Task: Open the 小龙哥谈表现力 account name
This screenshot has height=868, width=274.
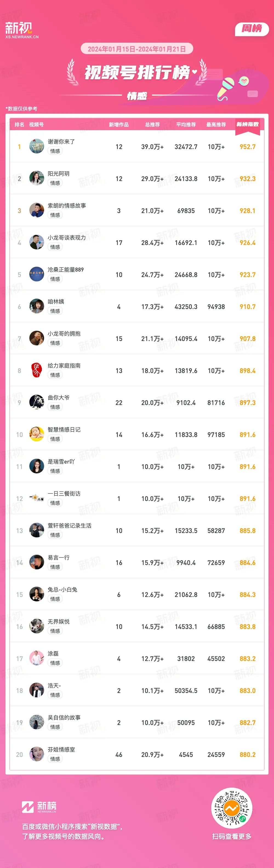Action: click(x=67, y=238)
